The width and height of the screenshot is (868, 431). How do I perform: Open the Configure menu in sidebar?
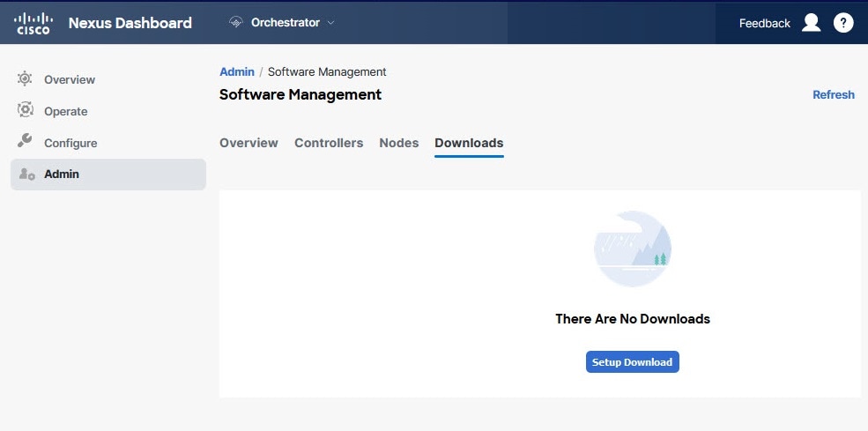[x=70, y=143]
